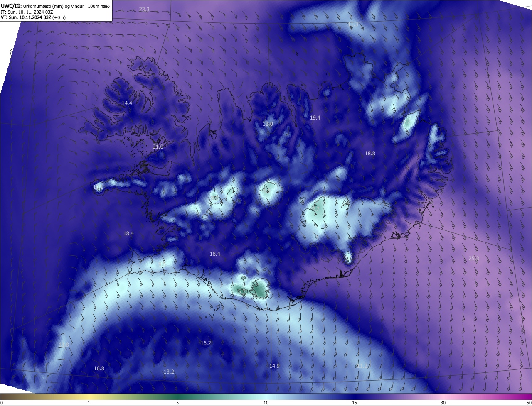
Task: Click the color scale tick labeled 30
Action: click(x=443, y=403)
